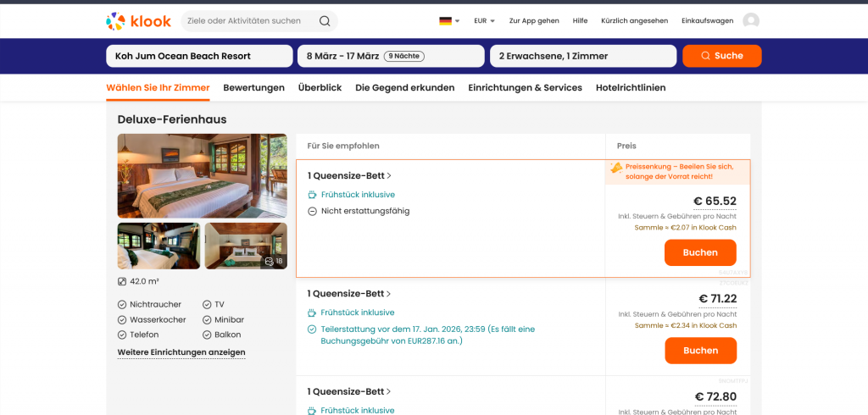Image resolution: width=868 pixels, height=415 pixels.
Task: Open the EUR currency dropdown
Action: point(484,21)
